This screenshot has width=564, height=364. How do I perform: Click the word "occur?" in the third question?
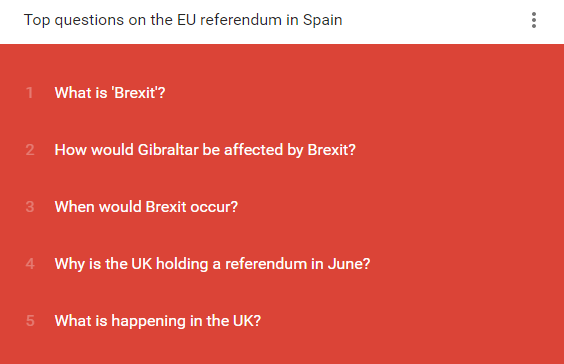click(x=214, y=207)
